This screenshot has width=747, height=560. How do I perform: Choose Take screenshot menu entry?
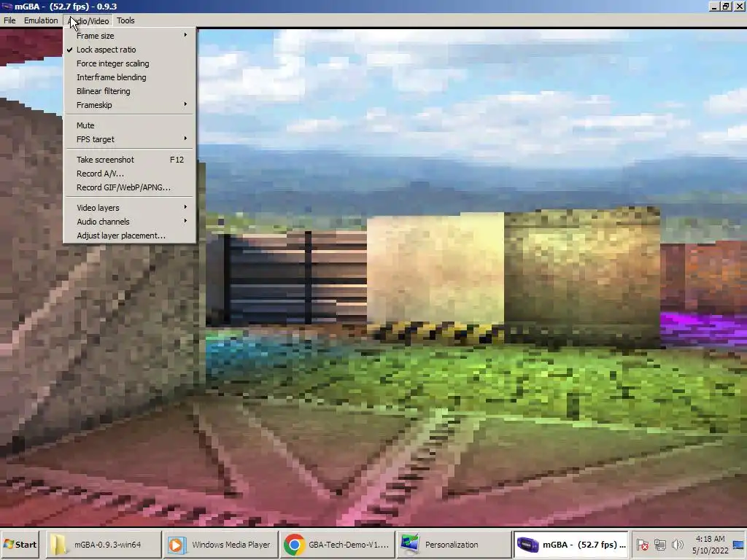pyautogui.click(x=130, y=160)
